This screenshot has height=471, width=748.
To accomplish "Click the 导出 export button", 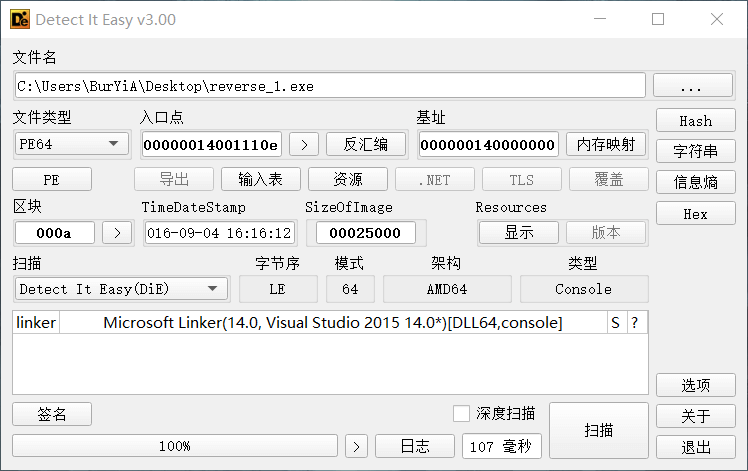I will tap(174, 179).
